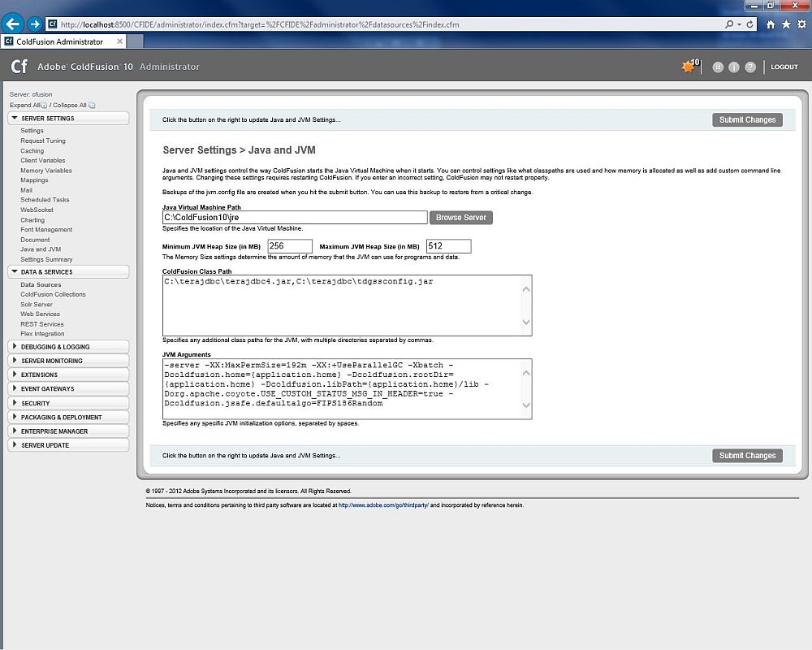Click the Maximum JVM Heap Size field
This screenshot has width=812, height=650.
coord(448,246)
